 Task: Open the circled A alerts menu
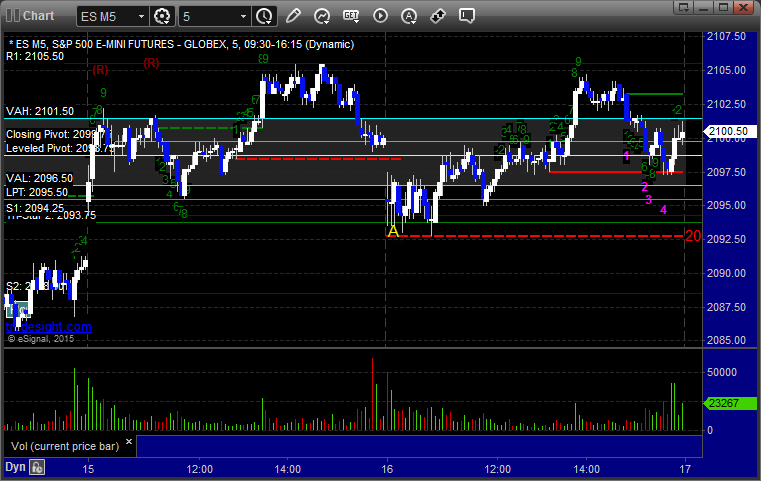point(409,16)
